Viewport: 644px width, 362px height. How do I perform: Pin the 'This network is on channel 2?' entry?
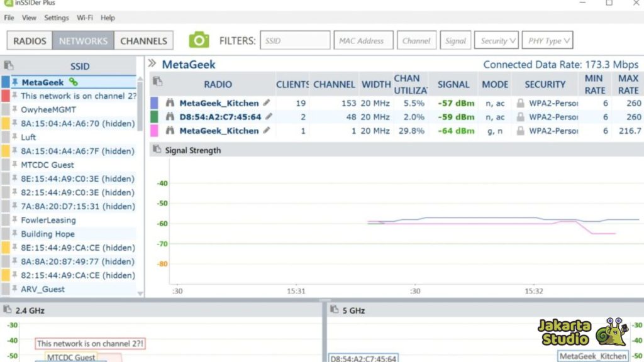pos(15,96)
